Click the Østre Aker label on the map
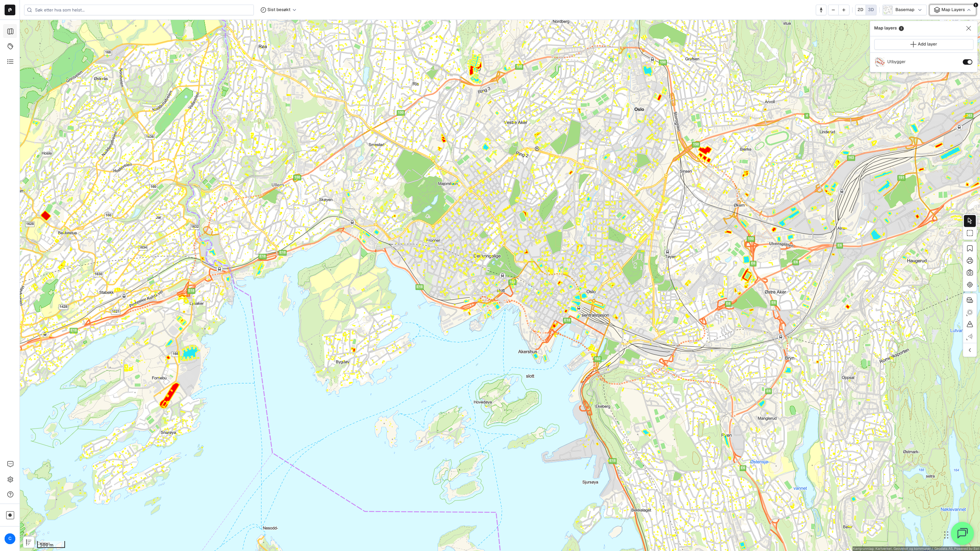980x551 pixels. (x=775, y=292)
